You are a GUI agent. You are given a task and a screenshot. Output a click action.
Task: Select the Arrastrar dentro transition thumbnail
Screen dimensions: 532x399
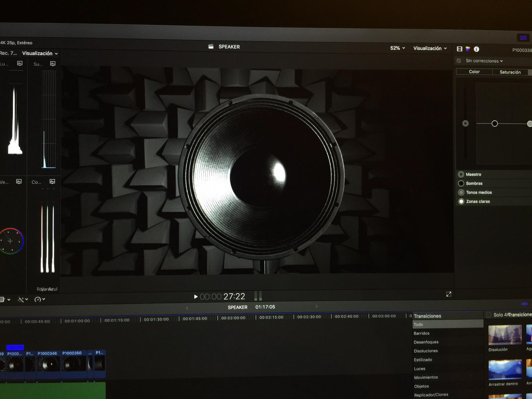click(x=505, y=369)
